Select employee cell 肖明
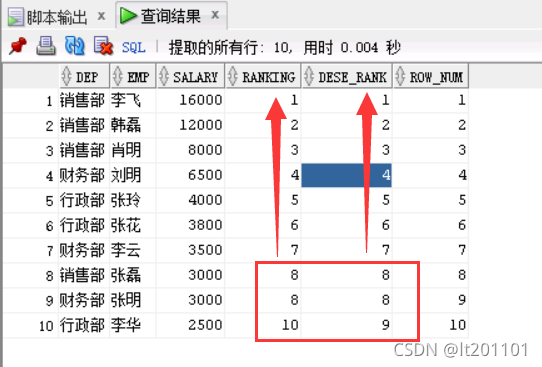The image size is (542, 367). 133,150
